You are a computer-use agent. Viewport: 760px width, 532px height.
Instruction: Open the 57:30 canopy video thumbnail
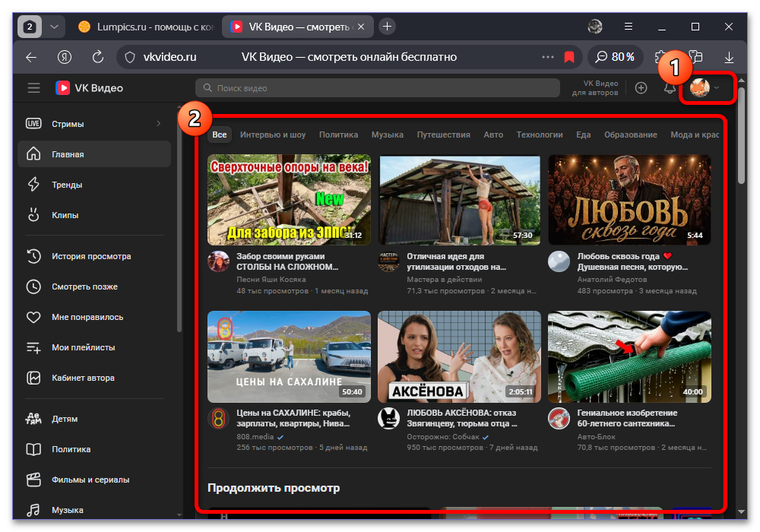pyautogui.click(x=459, y=200)
